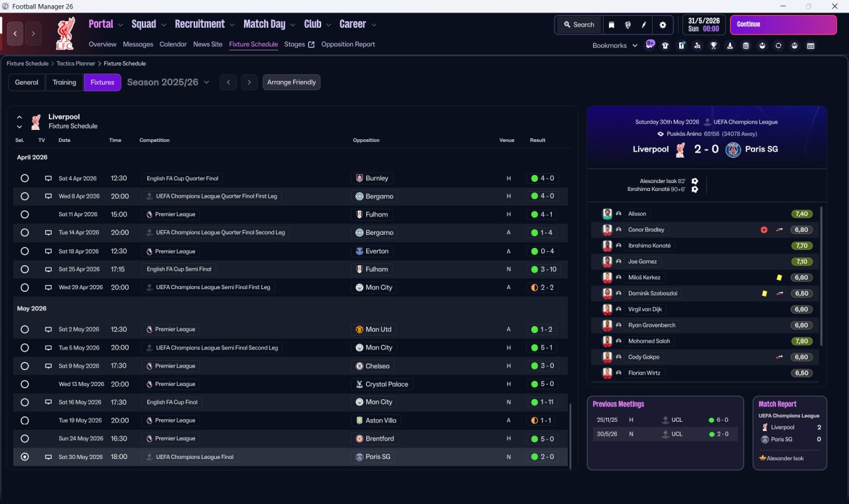Viewport: 849px width, 504px height.
Task: Open the 9+ notifications chat bubble
Action: (650, 44)
